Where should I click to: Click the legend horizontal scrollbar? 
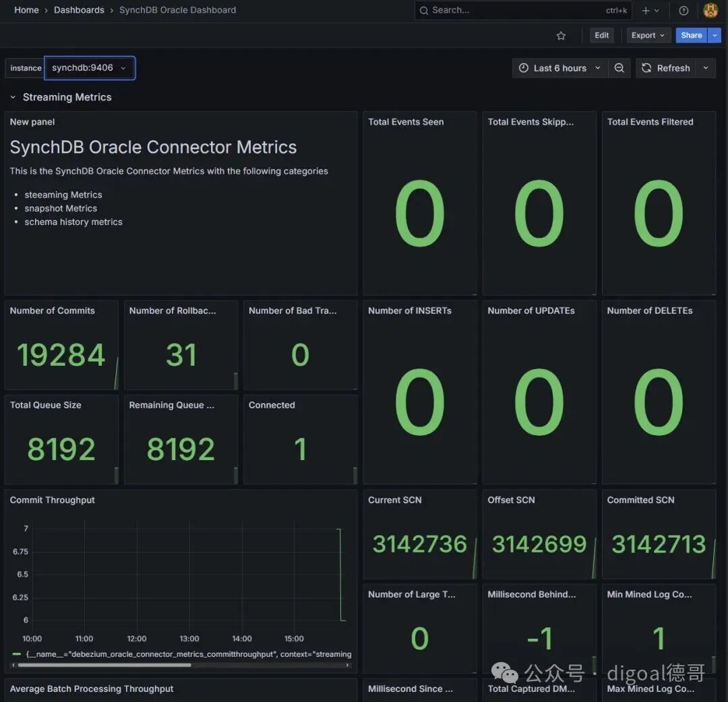104,665
